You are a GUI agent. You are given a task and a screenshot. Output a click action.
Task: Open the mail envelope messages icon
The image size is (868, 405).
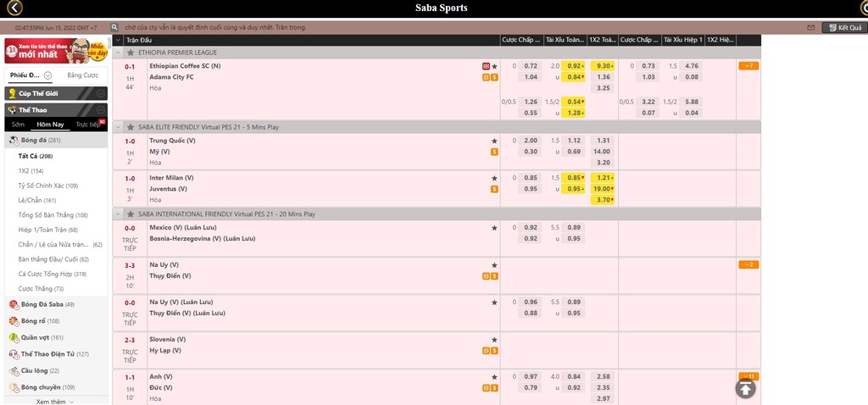click(811, 27)
